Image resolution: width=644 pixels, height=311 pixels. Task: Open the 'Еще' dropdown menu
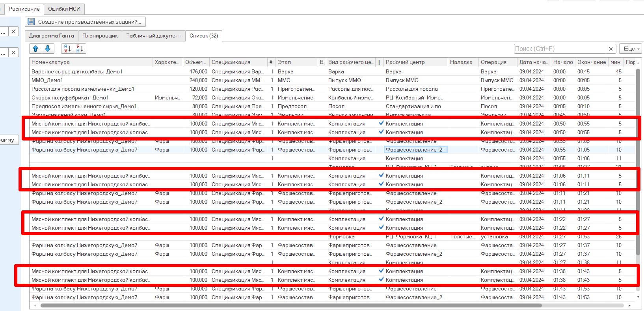coord(631,49)
